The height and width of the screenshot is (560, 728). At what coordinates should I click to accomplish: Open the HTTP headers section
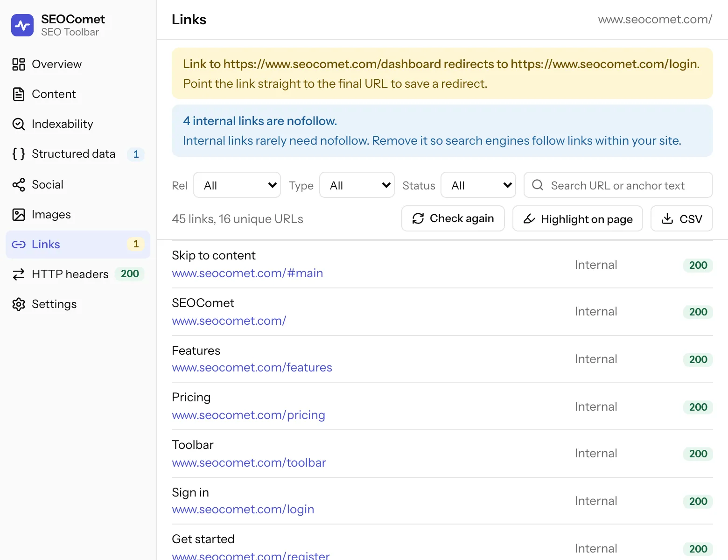point(78,274)
